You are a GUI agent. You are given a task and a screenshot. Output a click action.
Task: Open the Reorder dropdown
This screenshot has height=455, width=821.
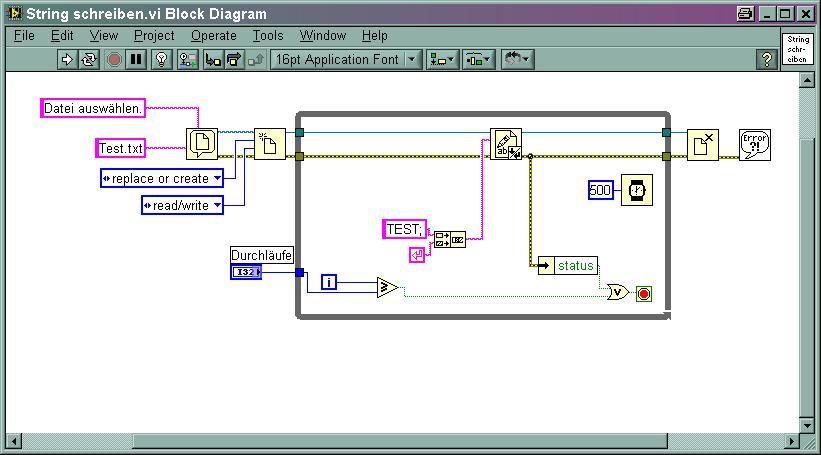517,60
